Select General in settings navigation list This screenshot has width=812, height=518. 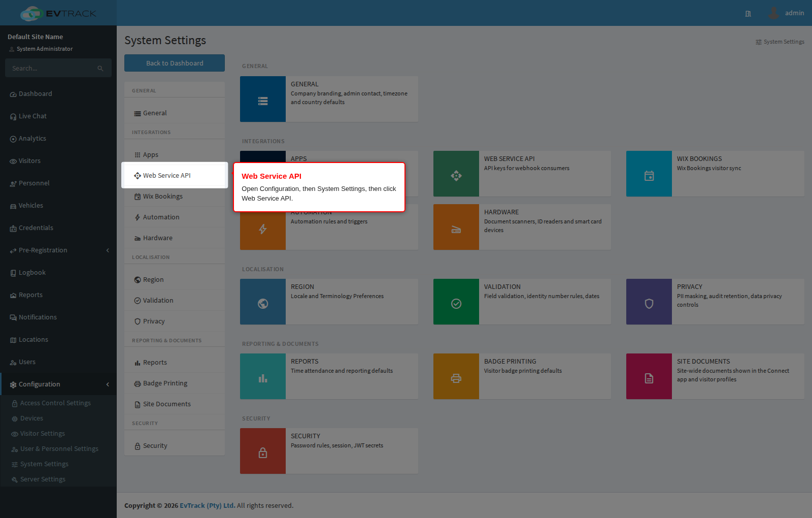(175, 113)
